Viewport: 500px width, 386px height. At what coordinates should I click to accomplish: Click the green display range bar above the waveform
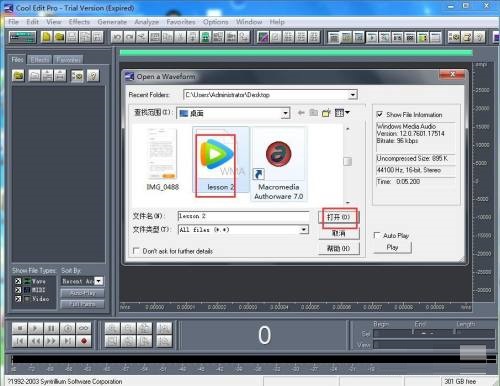click(x=296, y=53)
